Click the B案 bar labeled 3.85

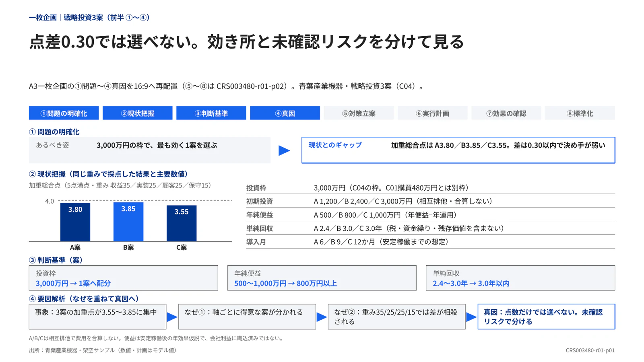pyautogui.click(x=128, y=222)
